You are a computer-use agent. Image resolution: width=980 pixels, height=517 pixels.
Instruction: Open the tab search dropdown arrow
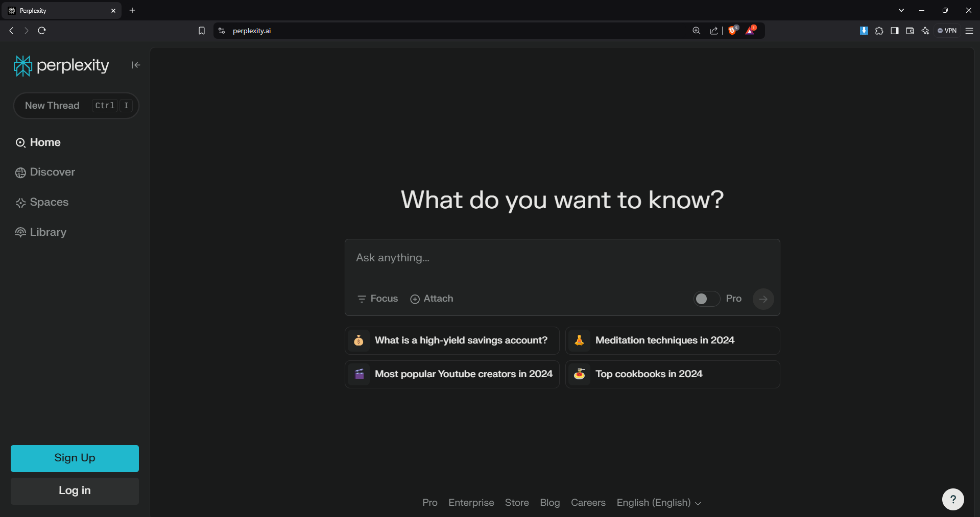click(901, 10)
